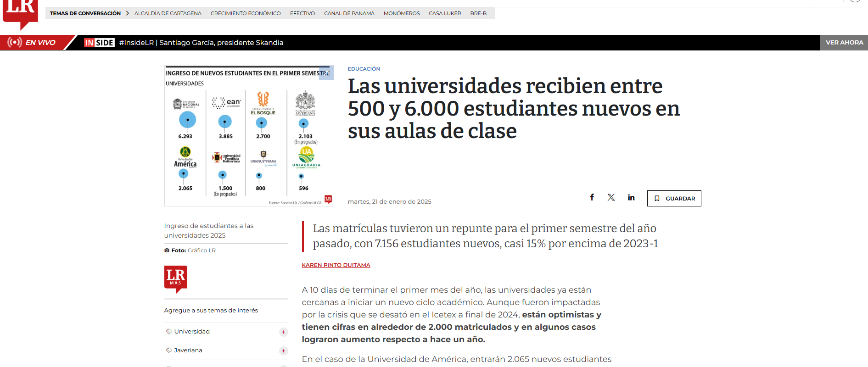868x367 pixels.
Task: Open the Inside LR logo badge
Action: [x=99, y=43]
